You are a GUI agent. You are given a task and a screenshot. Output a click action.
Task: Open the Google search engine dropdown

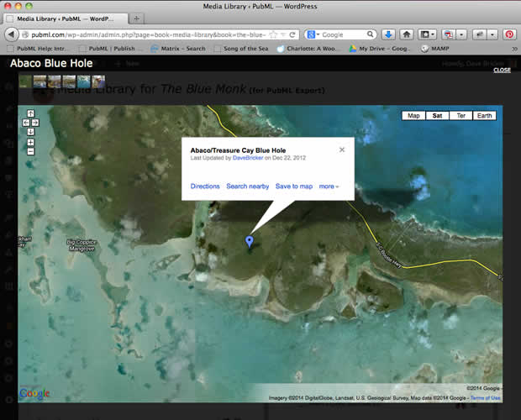pos(312,34)
